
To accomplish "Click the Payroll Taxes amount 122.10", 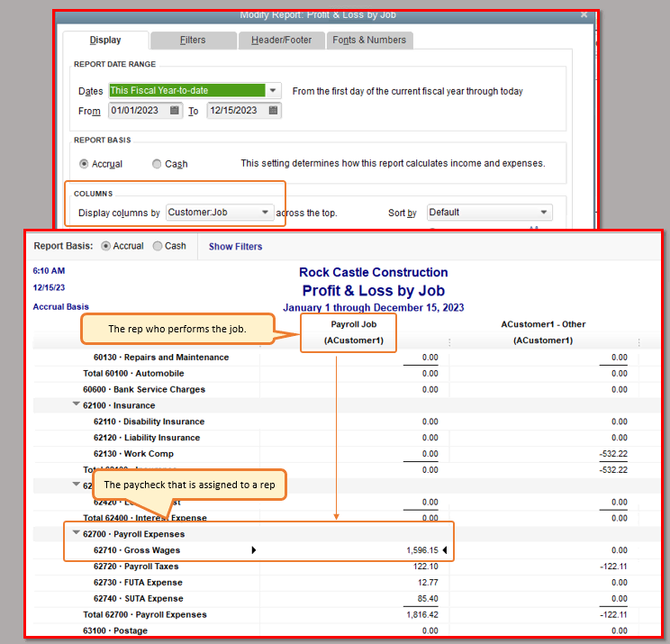I will point(426,567).
